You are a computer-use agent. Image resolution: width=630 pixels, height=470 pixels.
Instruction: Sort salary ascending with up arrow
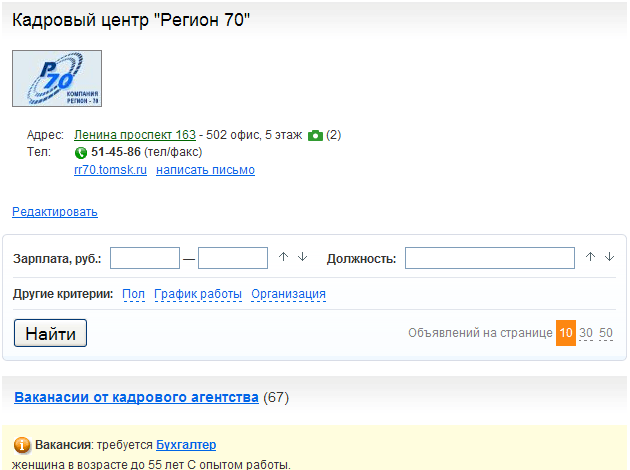click(283, 257)
